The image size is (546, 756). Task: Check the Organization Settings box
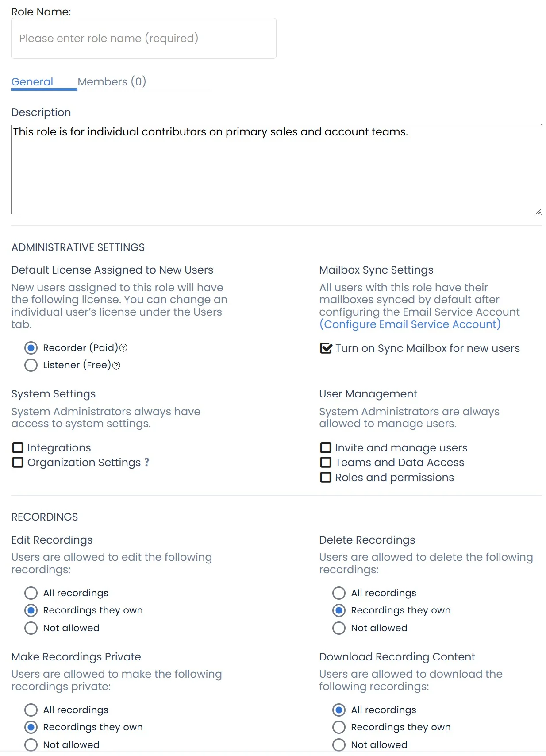[x=18, y=463]
